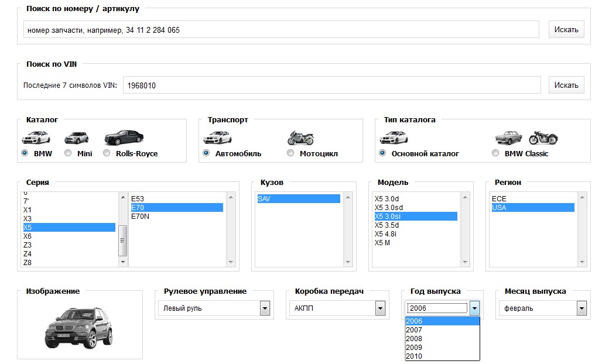Viewport: 602px width, 364px height.
Task: Select the Мотоцикл radio button
Action: point(290,153)
